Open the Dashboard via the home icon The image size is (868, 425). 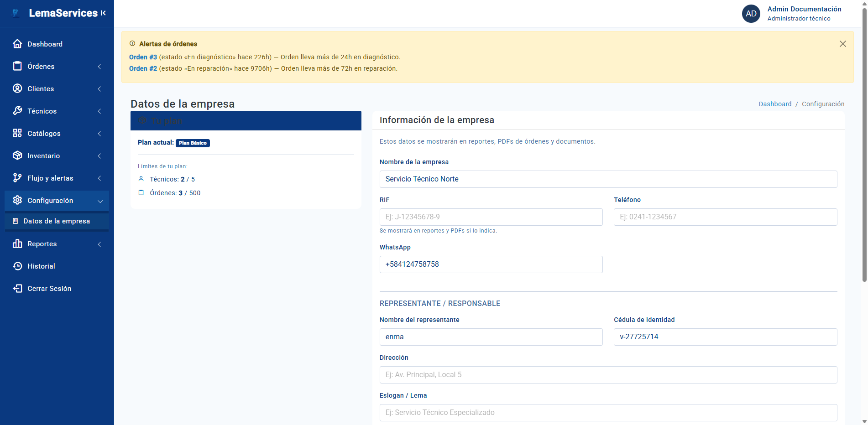pyautogui.click(x=17, y=44)
